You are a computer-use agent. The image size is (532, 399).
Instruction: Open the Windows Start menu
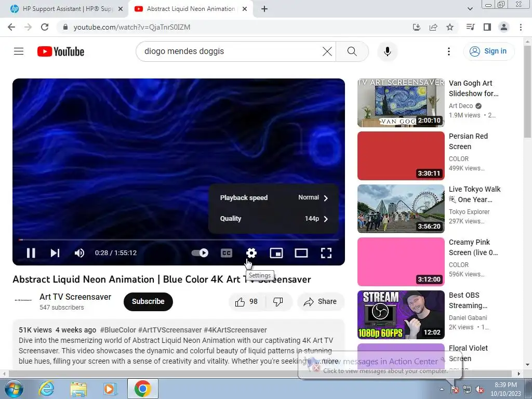(14, 389)
